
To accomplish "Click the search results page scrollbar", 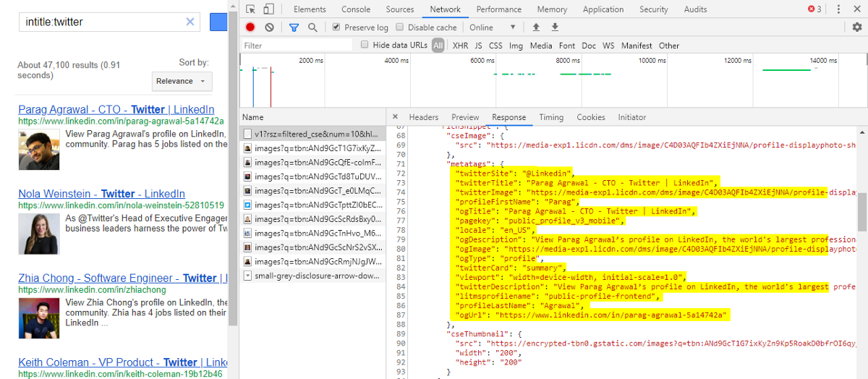I will (x=234, y=188).
